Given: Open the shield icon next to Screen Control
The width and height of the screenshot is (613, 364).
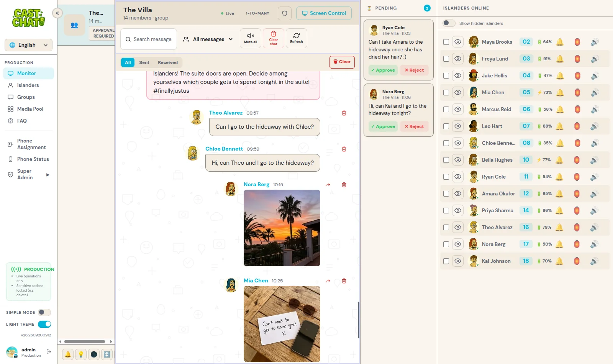Looking at the screenshot, I should [285, 13].
